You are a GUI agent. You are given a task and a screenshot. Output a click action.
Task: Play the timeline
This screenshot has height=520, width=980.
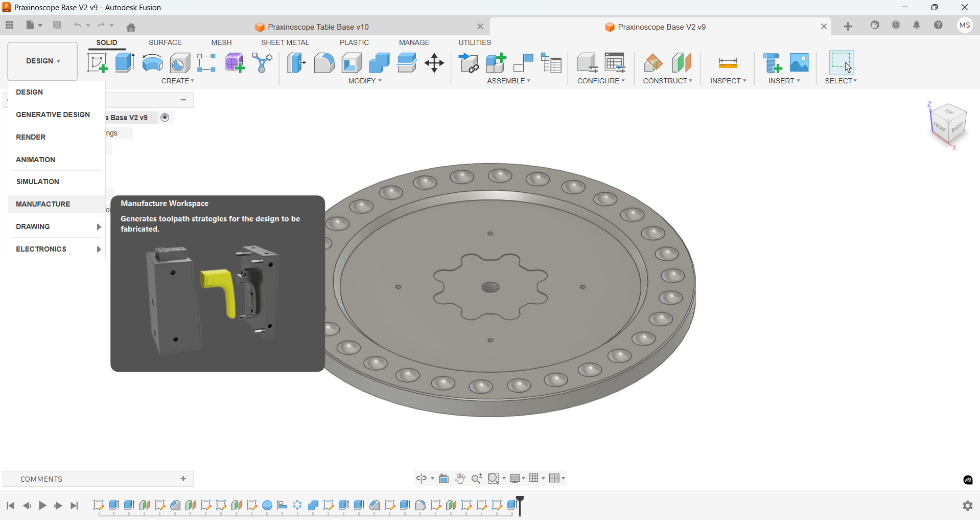[x=42, y=506]
